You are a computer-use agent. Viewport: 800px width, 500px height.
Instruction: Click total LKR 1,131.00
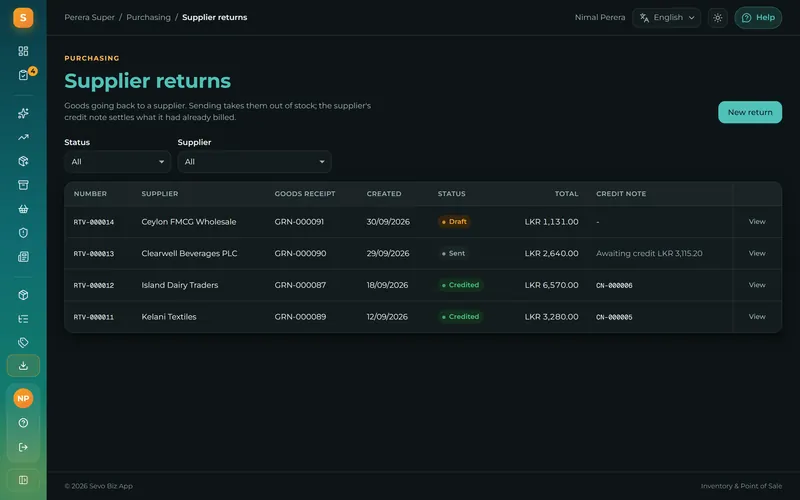tap(552, 221)
